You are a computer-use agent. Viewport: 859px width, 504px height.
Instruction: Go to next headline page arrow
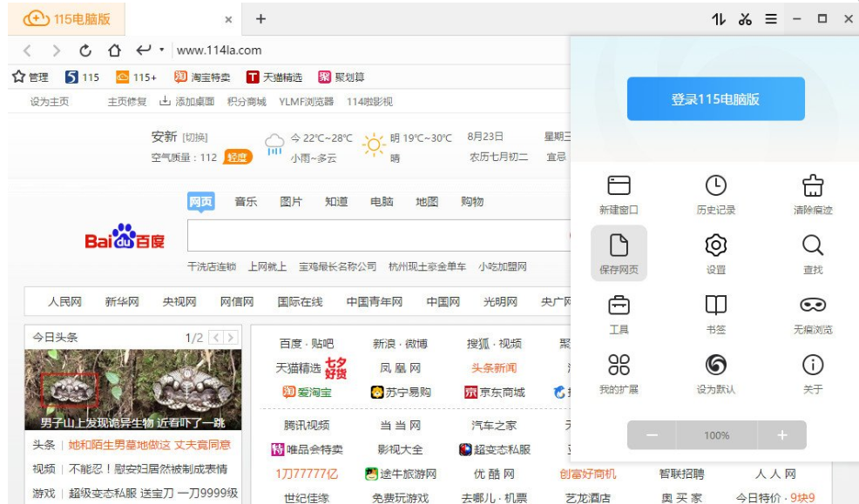[231, 337]
